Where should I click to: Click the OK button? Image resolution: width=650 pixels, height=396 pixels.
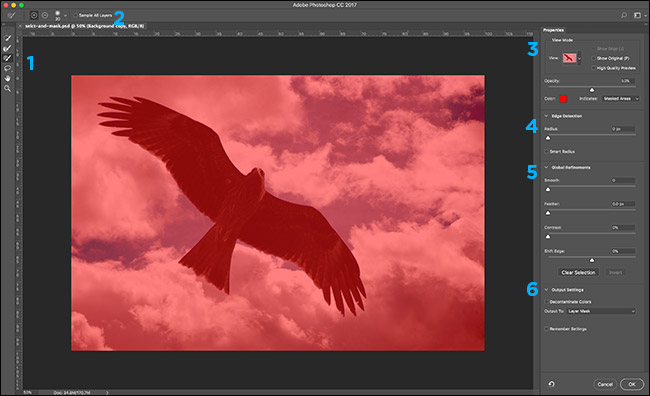[631, 384]
